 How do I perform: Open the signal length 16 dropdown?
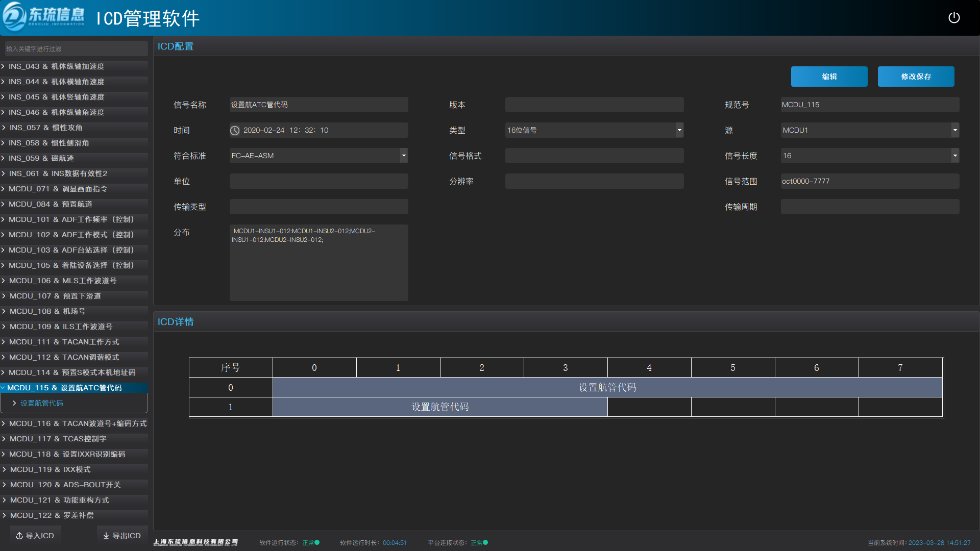955,156
